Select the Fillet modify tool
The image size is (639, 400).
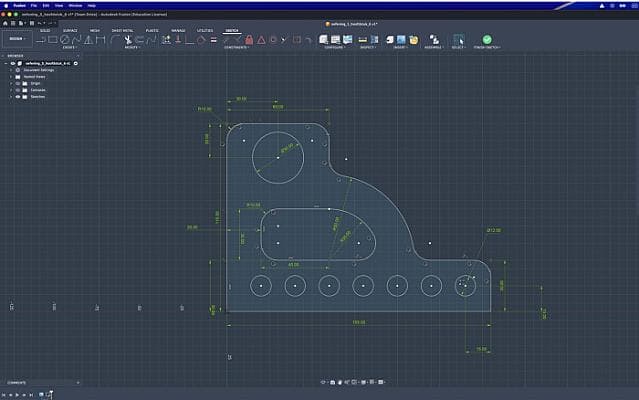click(x=115, y=40)
